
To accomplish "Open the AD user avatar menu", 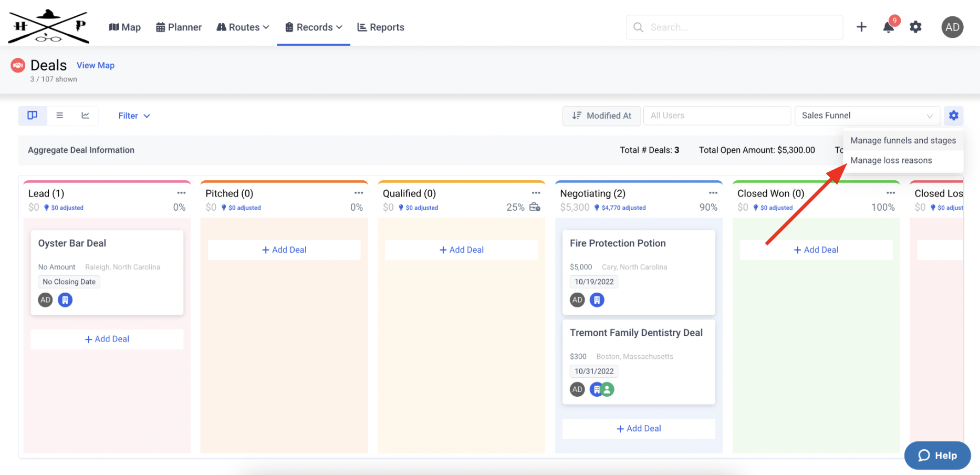I will tap(952, 27).
